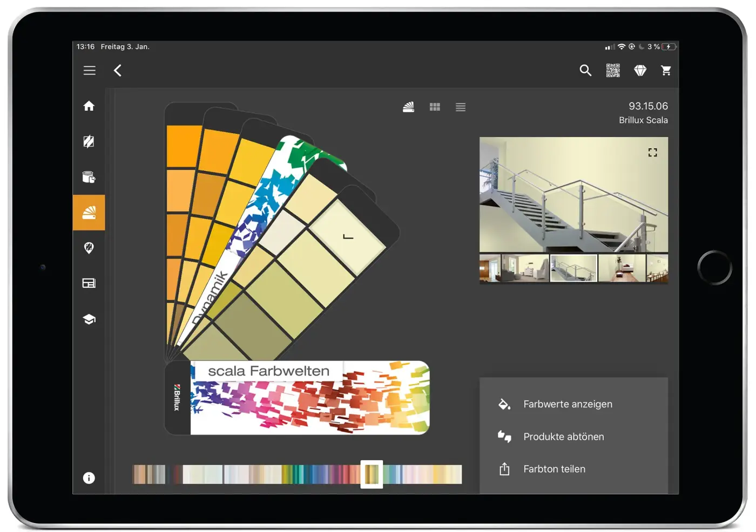Click the tinting icon beside Produkte abtönen
756x532 pixels.
coord(504,436)
